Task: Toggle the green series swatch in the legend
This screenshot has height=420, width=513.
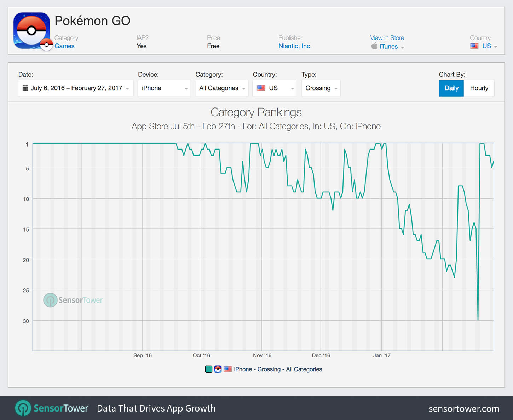Action: point(208,369)
